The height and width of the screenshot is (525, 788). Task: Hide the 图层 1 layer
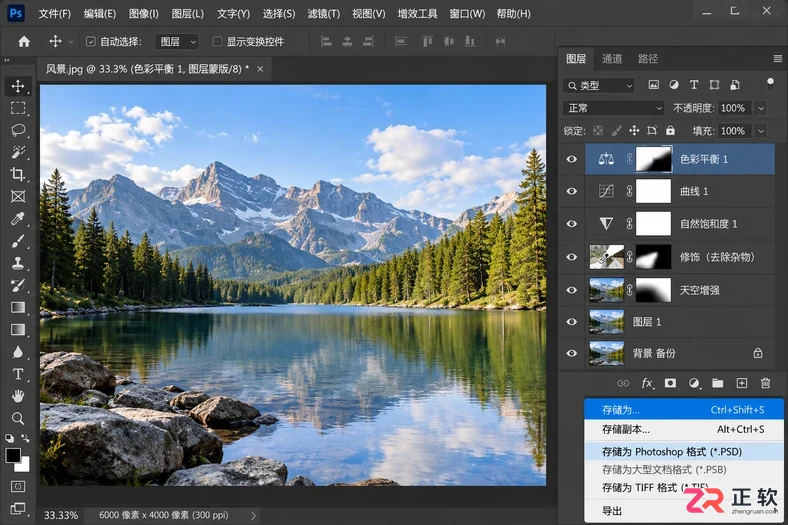pyautogui.click(x=571, y=322)
